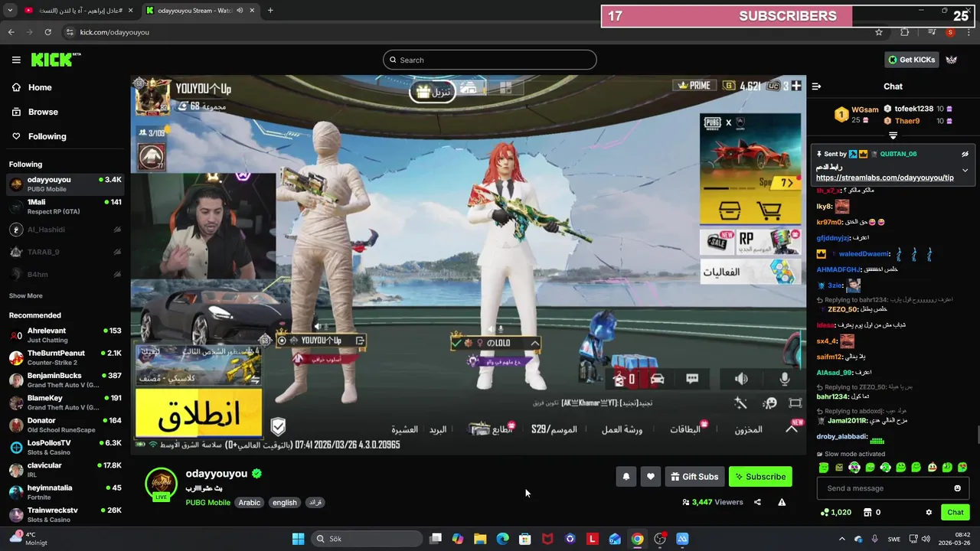Image resolution: width=980 pixels, height=551 pixels.
Task: Open File Explorer from taskbar
Action: [x=480, y=539]
